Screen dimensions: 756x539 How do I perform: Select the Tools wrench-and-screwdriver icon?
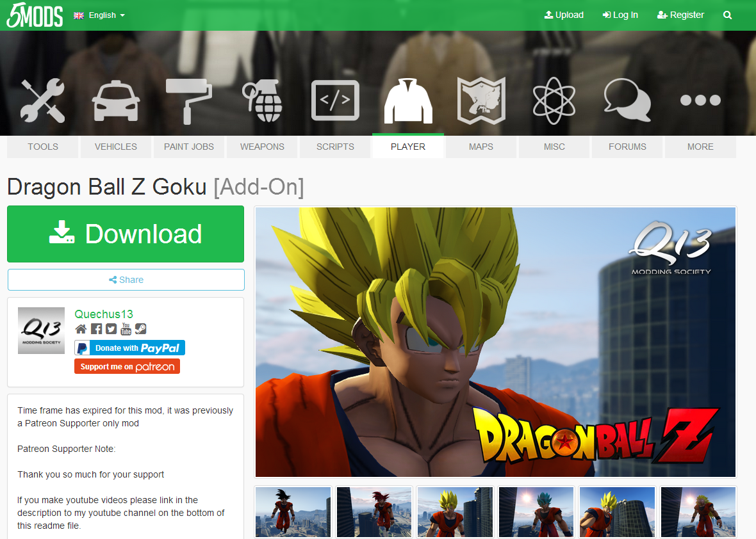click(x=42, y=101)
